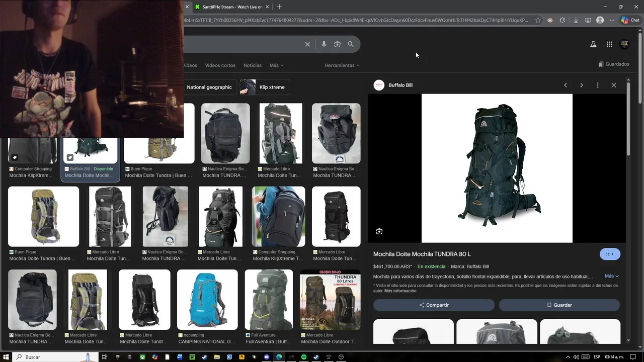Viewport: 644px width, 362px height.
Task: Open the taskbar clock showing 03:14 a. m.
Action: (x=615, y=357)
